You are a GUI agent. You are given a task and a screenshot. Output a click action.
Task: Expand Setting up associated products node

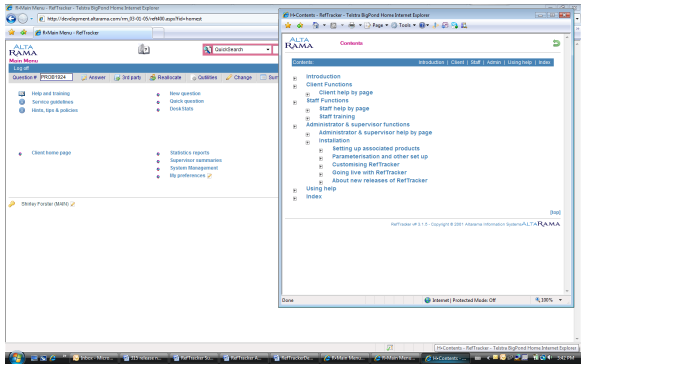coord(321,151)
